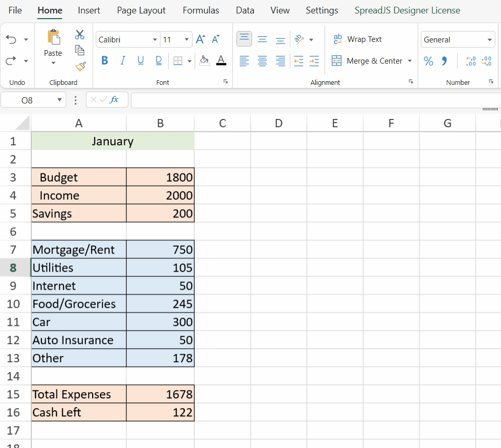Copy selection with the copy icon
Viewport: 501px width, 448px height.
tap(80, 51)
